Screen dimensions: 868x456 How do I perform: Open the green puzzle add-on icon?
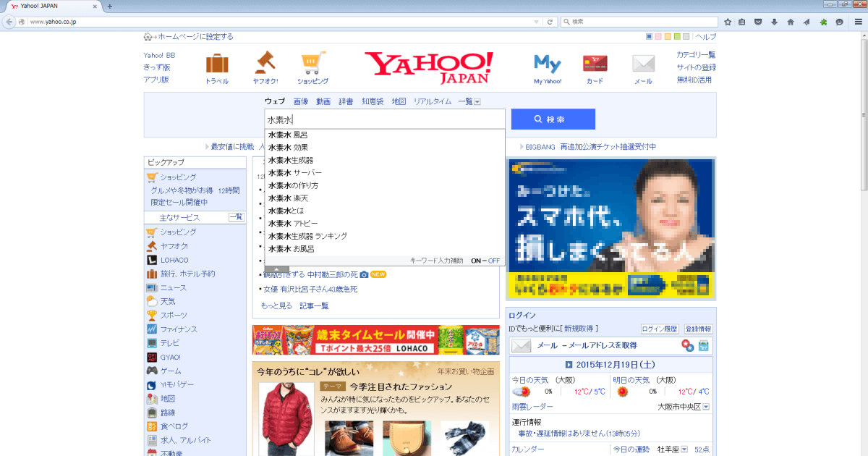[823, 22]
